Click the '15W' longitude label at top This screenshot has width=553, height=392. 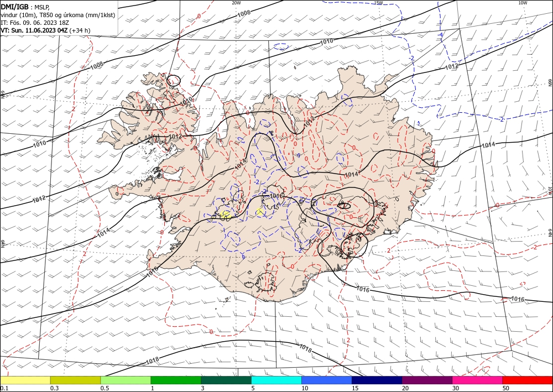[x=378, y=3]
